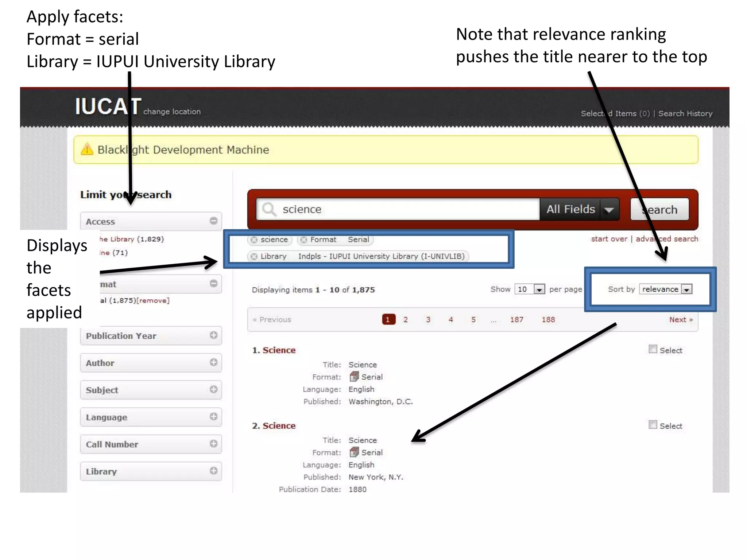Click 'Displaying items 1 - 10 of 1,875' text
The height and width of the screenshot is (560, 747).
coord(313,289)
